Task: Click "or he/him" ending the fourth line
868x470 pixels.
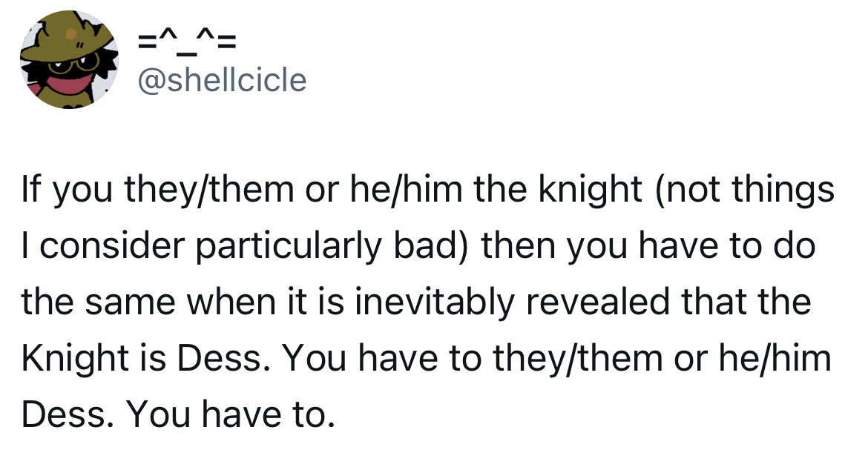Action: coord(752,358)
